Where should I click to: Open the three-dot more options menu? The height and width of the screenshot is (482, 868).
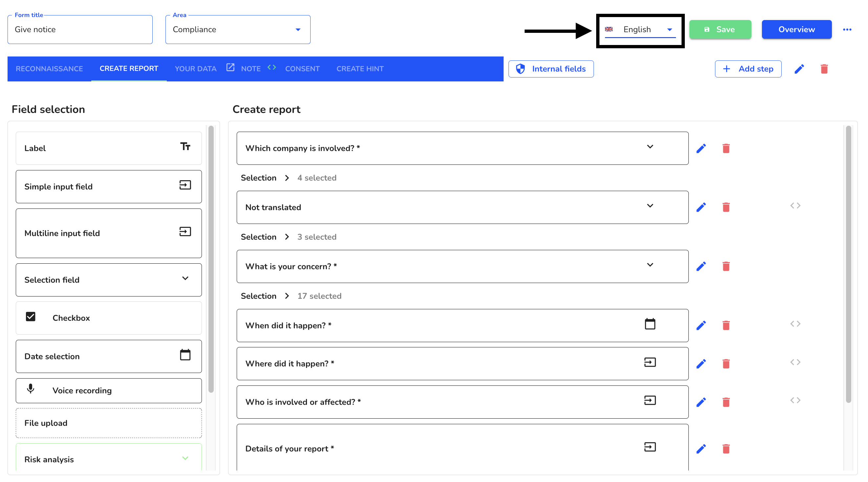pyautogui.click(x=847, y=30)
